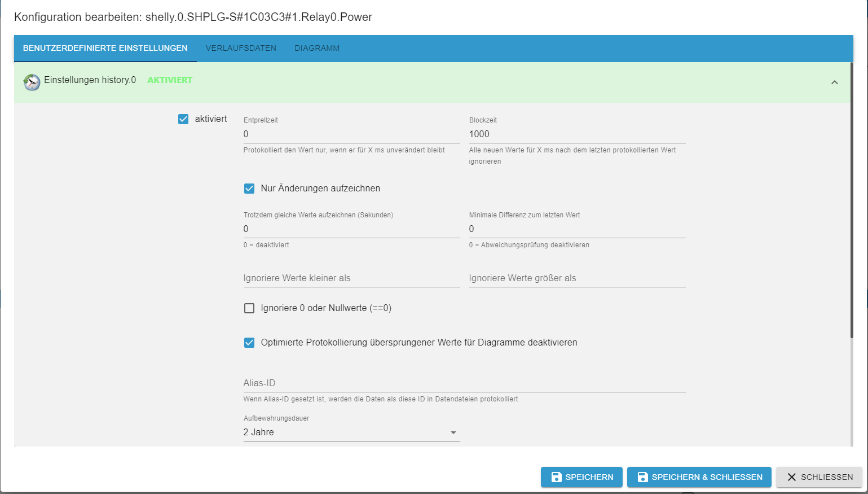Click the Alias-ID input field
The image size is (868, 494).
tap(464, 383)
